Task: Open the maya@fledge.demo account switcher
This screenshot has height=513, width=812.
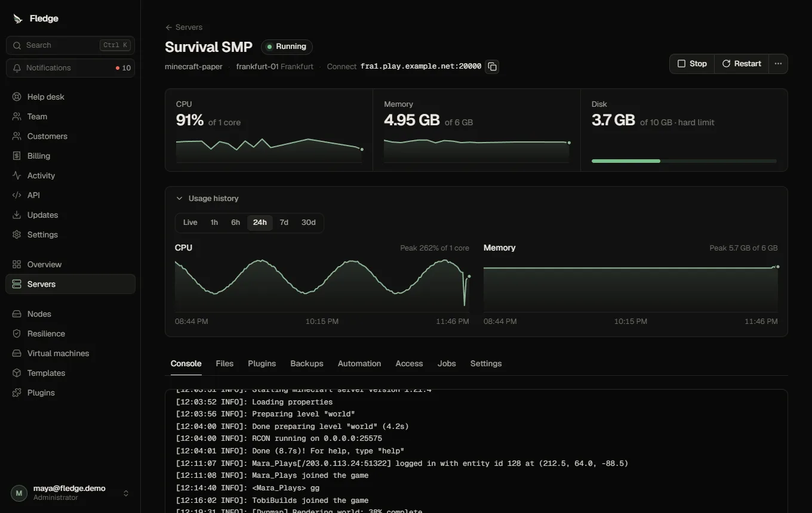Action: [70, 493]
